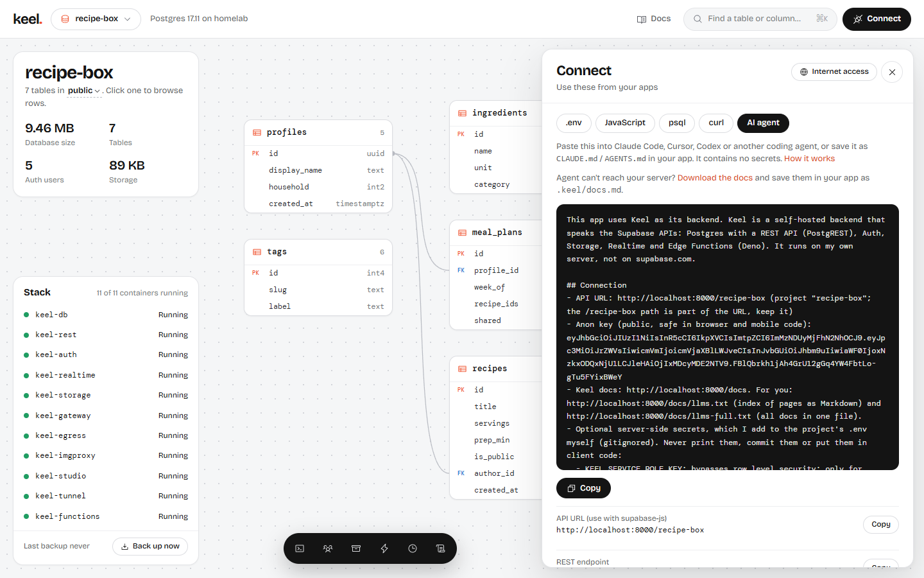Click the display_name column in profiles
Image resolution: width=924 pixels, height=578 pixels.
coord(318,170)
